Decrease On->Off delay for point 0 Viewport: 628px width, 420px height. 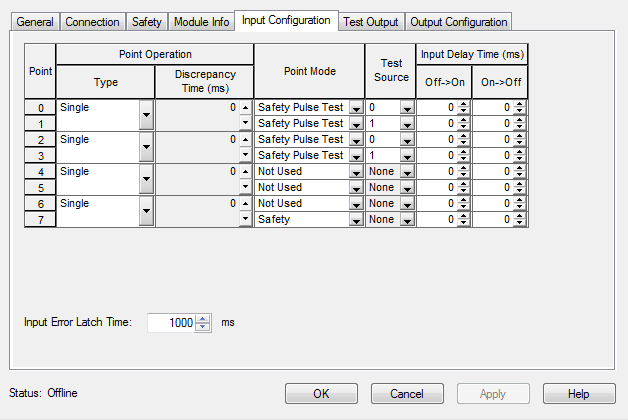point(519,110)
